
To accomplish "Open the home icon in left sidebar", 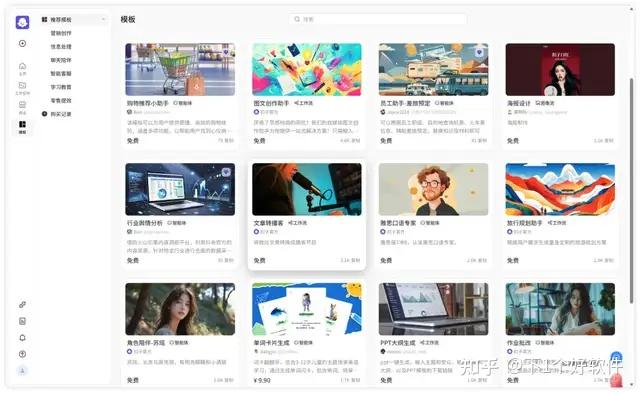I will coord(22,68).
